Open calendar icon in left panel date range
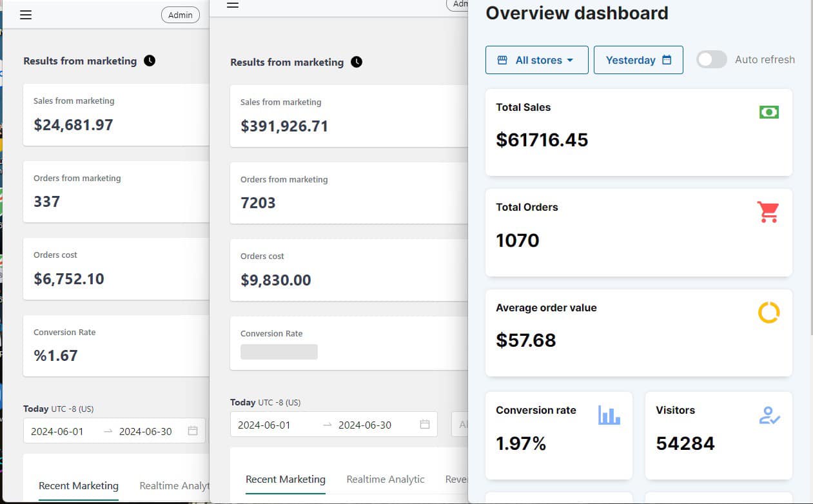This screenshot has width=813, height=504. 193,431
